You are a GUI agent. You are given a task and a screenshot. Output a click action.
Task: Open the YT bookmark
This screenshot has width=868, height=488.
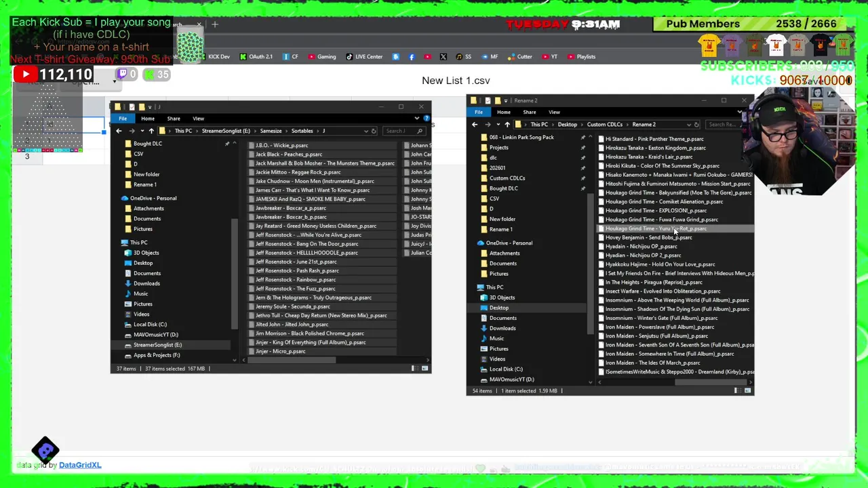point(550,57)
